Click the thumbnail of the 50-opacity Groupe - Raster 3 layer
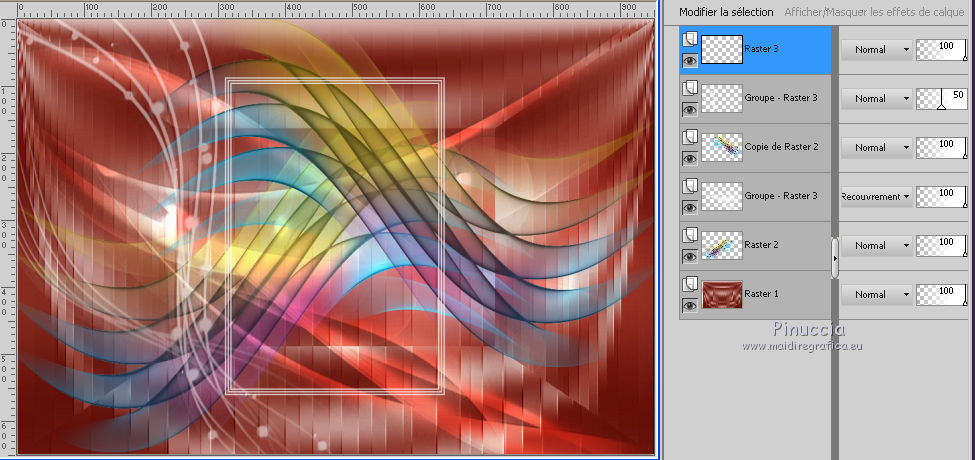Viewport: 975px width, 460px height. [x=722, y=98]
